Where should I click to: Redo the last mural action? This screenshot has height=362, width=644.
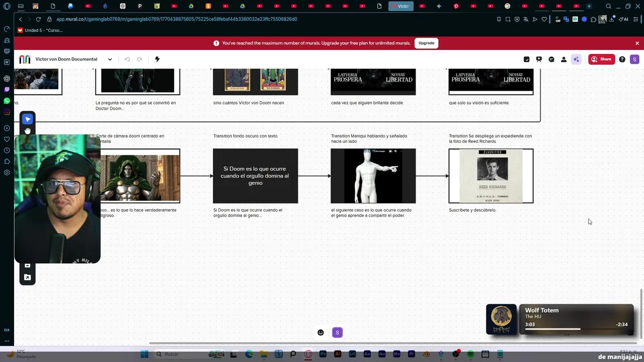point(140,59)
